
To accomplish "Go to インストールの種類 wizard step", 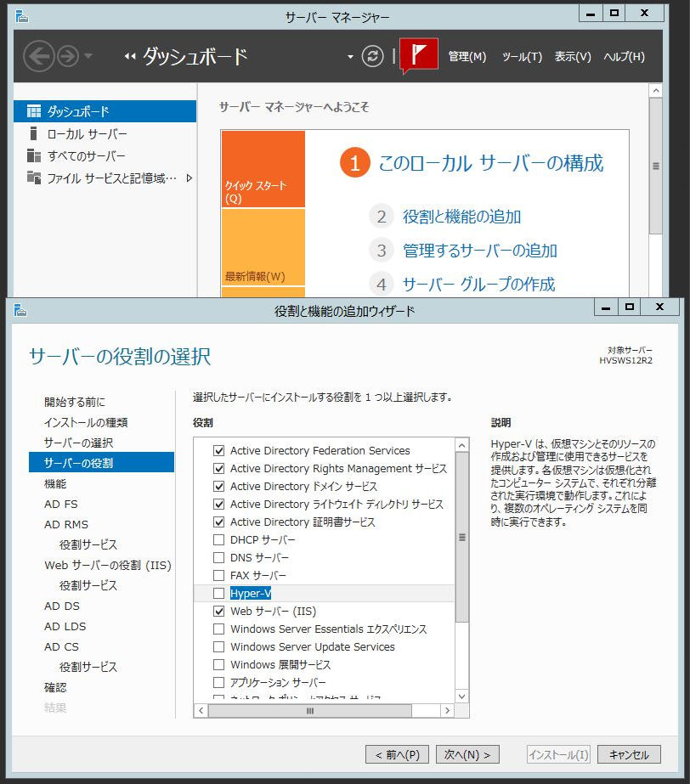I will 86,422.
